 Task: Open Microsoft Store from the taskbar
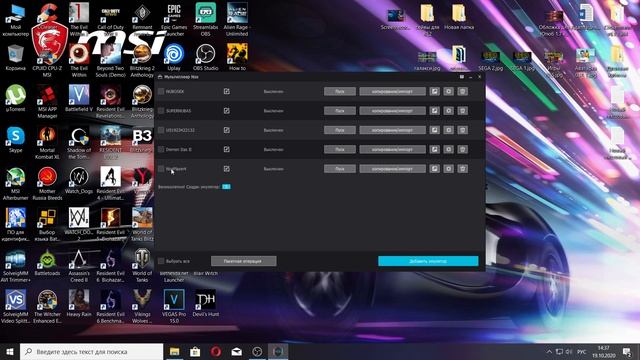(195, 351)
